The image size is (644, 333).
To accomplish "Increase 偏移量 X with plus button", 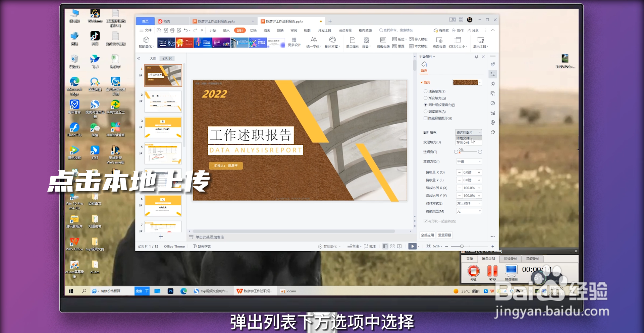I will 479,172.
